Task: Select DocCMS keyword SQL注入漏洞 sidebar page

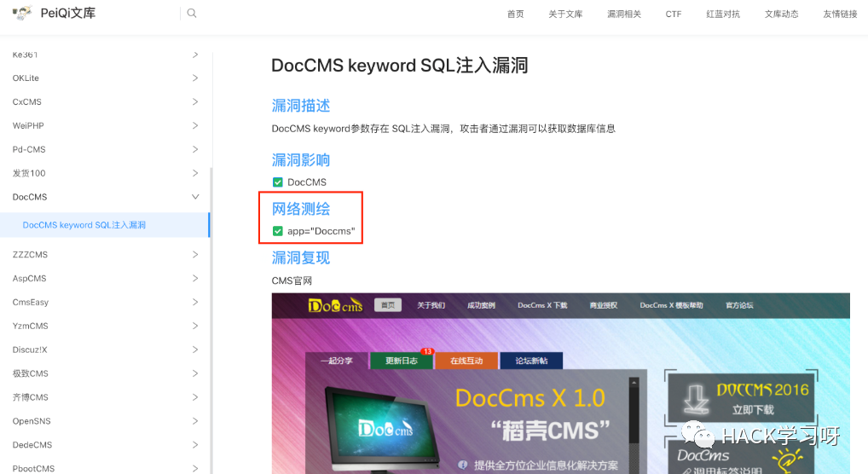Action: (105, 225)
